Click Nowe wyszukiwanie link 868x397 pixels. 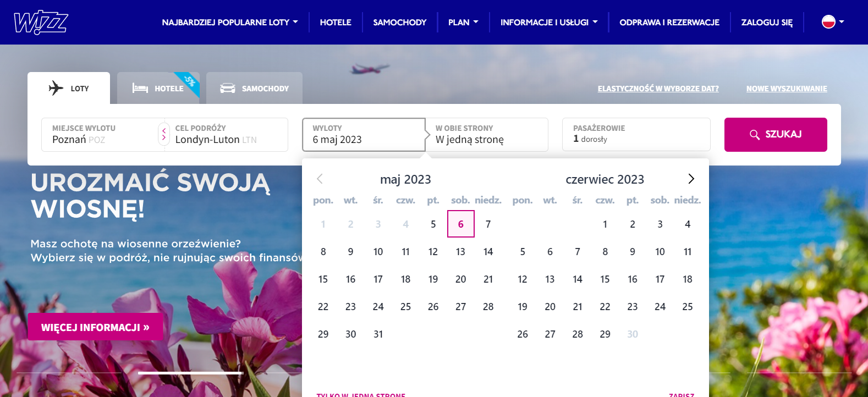pyautogui.click(x=787, y=89)
